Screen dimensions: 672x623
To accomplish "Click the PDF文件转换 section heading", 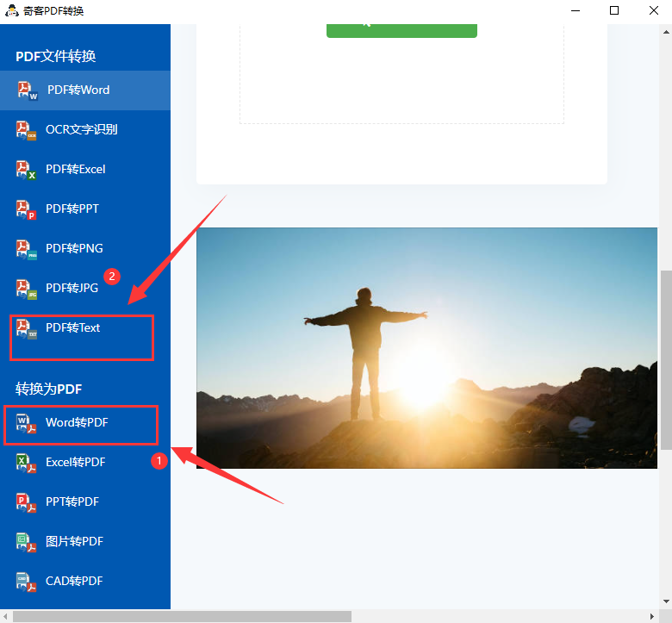I will pyautogui.click(x=56, y=57).
